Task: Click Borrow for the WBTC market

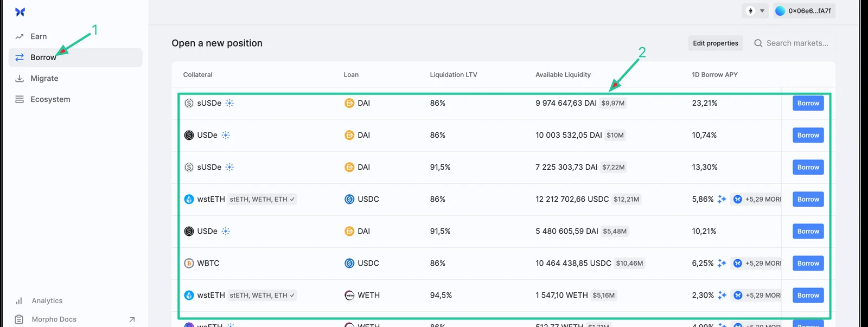Action: pos(808,263)
